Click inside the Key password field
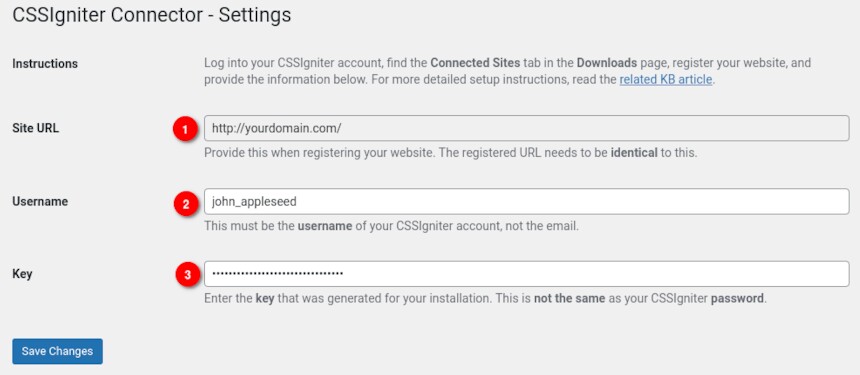 [x=527, y=274]
